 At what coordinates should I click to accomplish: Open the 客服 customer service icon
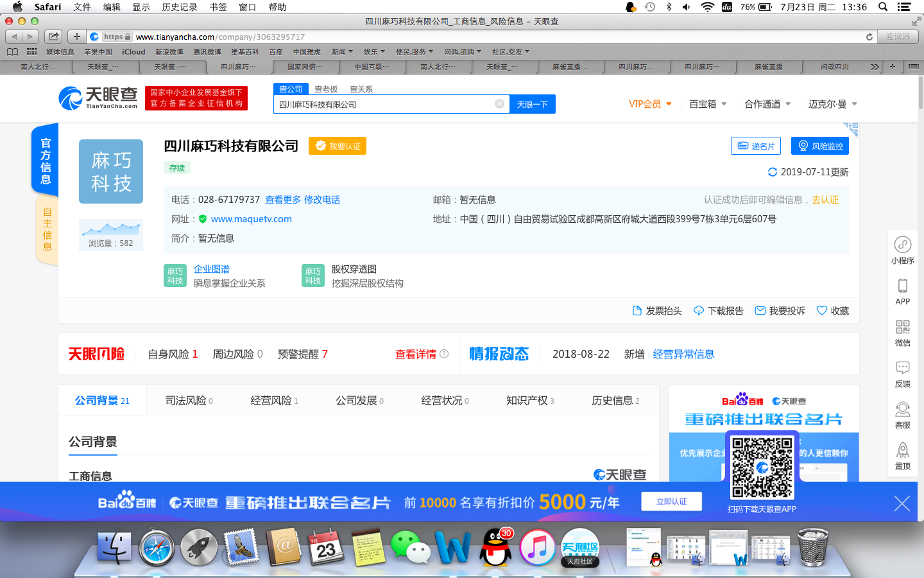[902, 409]
